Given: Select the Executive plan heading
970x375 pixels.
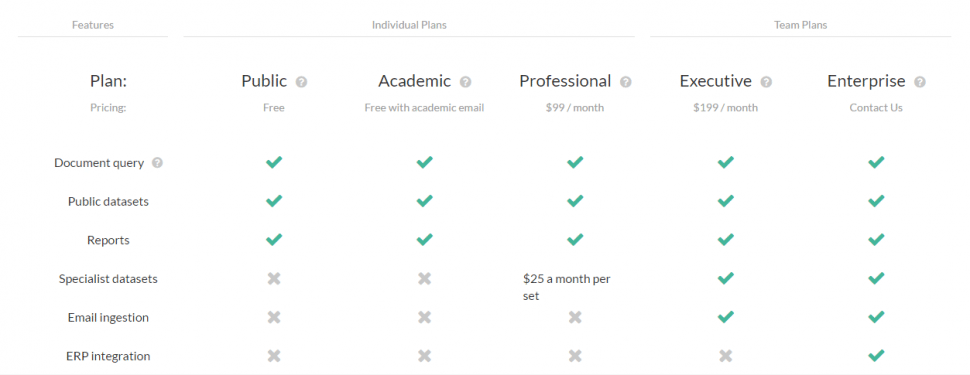Looking at the screenshot, I should pyautogui.click(x=716, y=81).
